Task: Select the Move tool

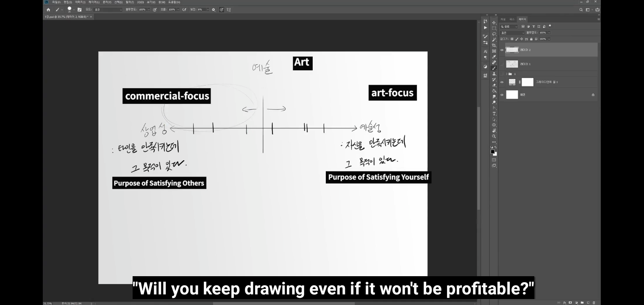Action: (x=494, y=22)
